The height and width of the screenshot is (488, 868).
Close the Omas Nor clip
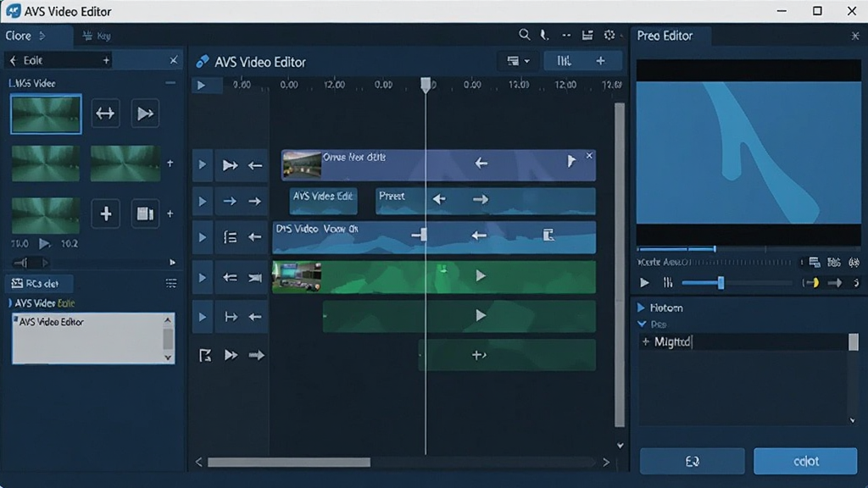click(589, 156)
